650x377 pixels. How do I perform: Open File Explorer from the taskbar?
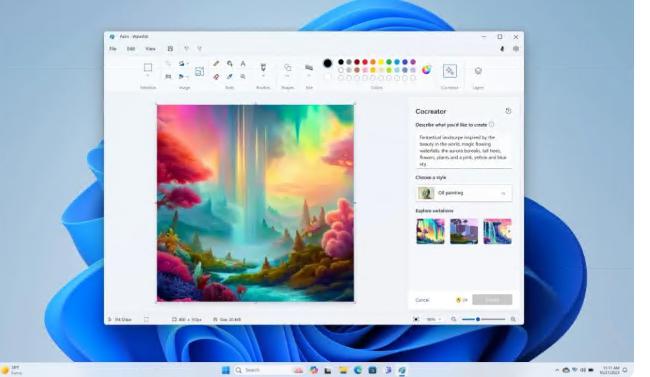[x=343, y=370]
